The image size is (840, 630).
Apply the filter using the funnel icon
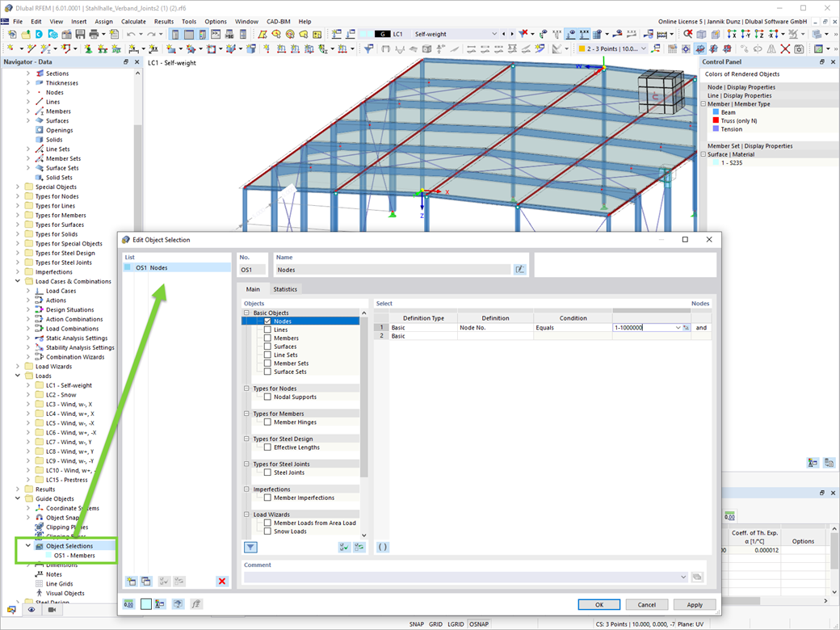pos(250,547)
